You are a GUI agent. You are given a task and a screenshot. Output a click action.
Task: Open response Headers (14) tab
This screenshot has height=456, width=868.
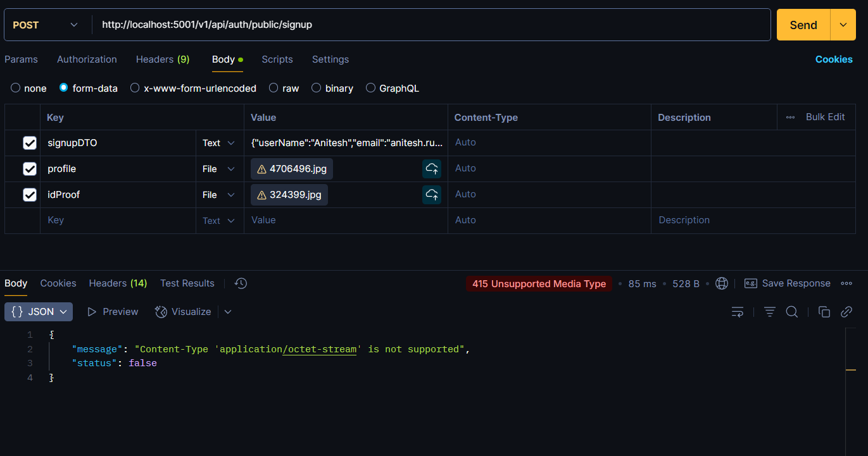[x=118, y=283]
